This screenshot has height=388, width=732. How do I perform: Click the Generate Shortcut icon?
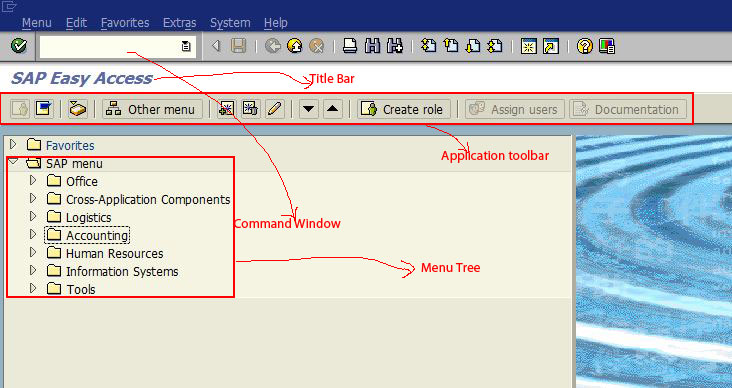pos(551,46)
